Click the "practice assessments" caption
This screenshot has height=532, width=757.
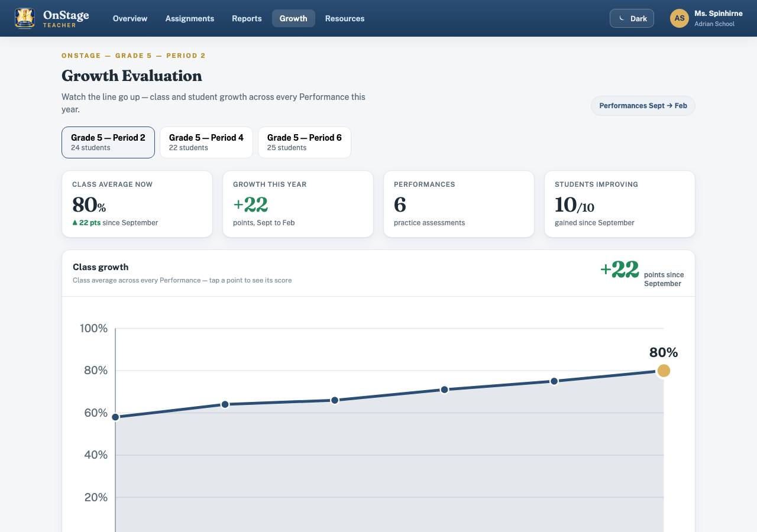pyautogui.click(x=429, y=223)
